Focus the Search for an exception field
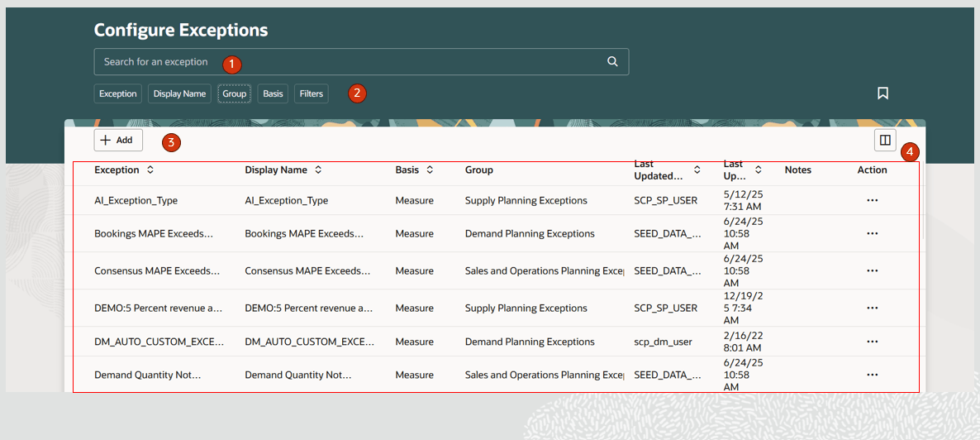 pyautogui.click(x=347, y=62)
